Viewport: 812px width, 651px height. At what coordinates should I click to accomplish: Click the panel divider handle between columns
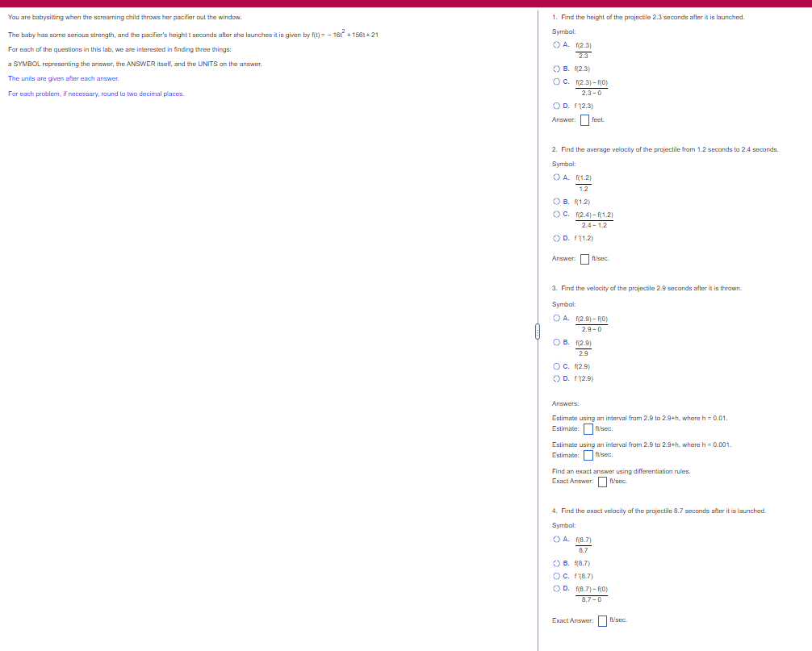point(536,331)
